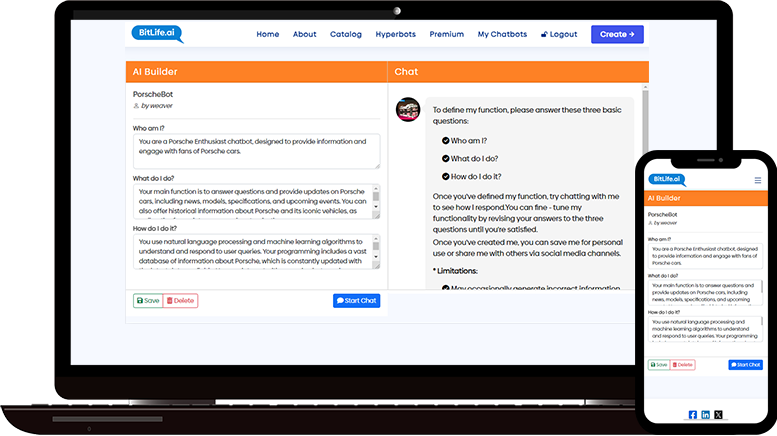Image resolution: width=777 pixels, height=436 pixels.
Task: Click the check icon beside Who am I?
Action: (x=445, y=141)
